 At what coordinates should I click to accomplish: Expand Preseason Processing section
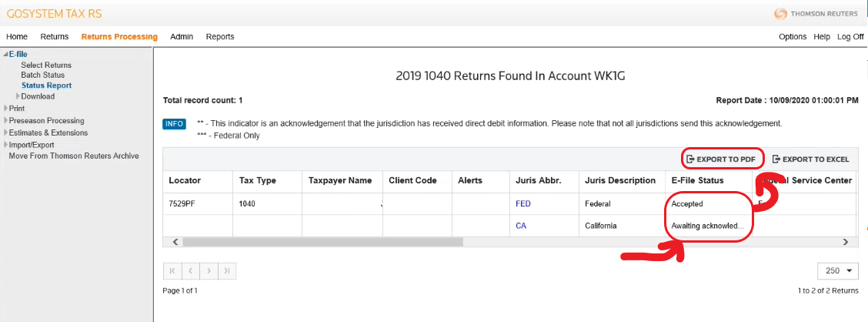[6, 121]
